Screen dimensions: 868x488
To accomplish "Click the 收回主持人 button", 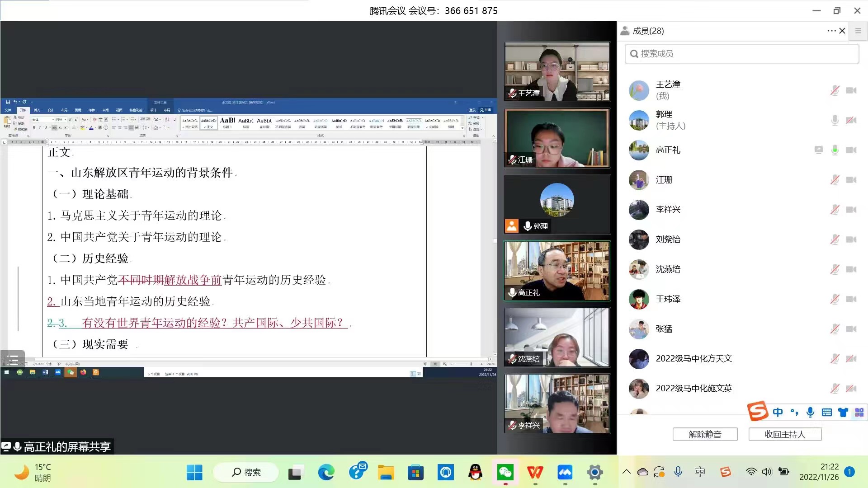I will 785,434.
